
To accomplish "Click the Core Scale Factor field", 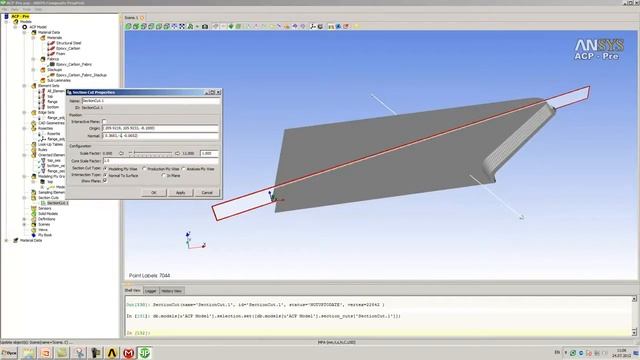I will 160,161.
